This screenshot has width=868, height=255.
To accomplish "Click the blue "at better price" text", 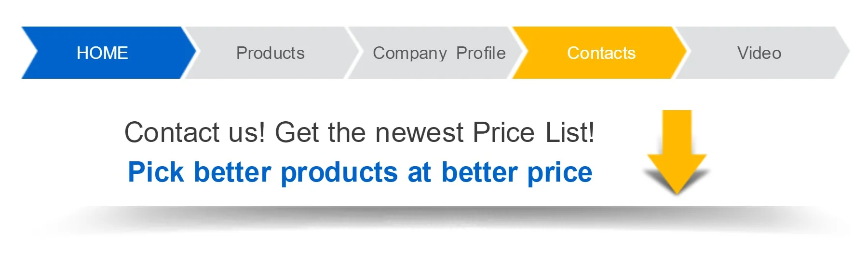I will (500, 172).
